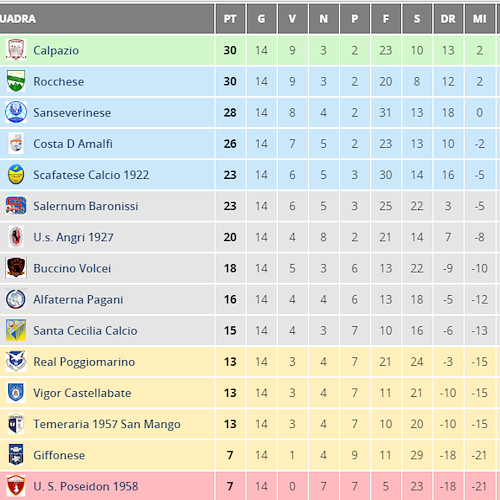Open the Costa D Amalfi team link
500x500 pixels.
[73, 144]
